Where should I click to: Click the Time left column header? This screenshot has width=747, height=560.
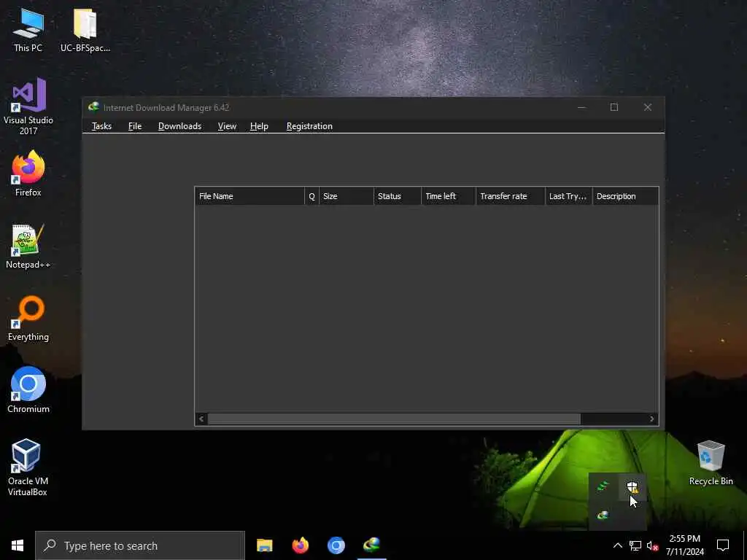pos(449,196)
